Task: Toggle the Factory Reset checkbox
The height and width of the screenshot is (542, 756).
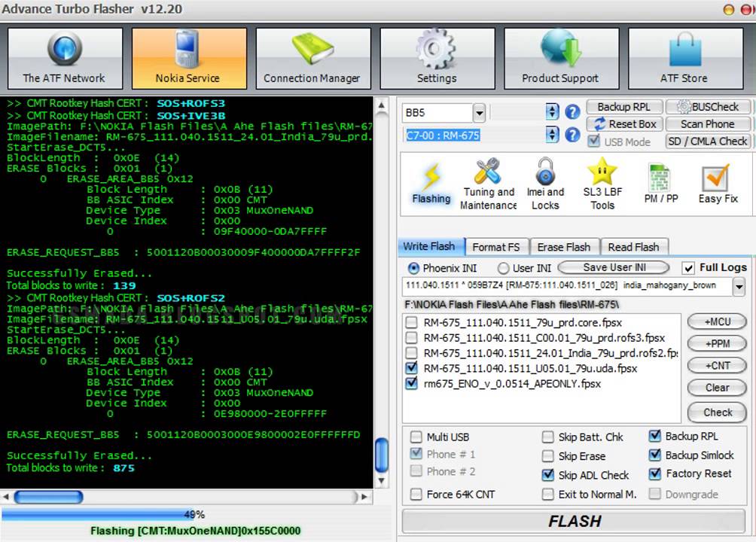Action: point(655,473)
